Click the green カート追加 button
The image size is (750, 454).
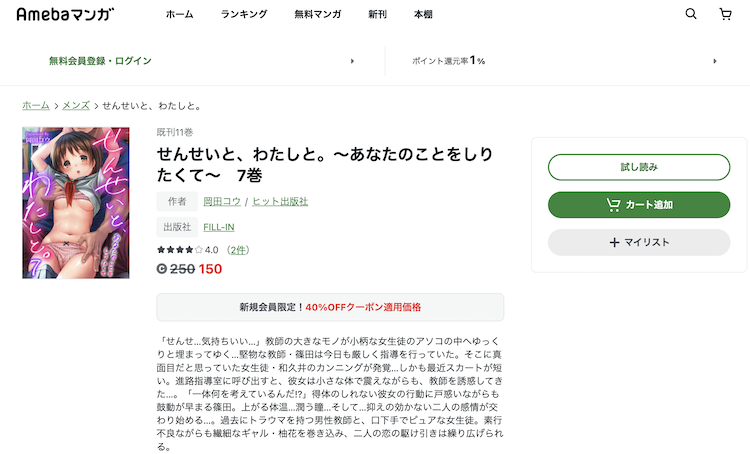[x=639, y=205]
